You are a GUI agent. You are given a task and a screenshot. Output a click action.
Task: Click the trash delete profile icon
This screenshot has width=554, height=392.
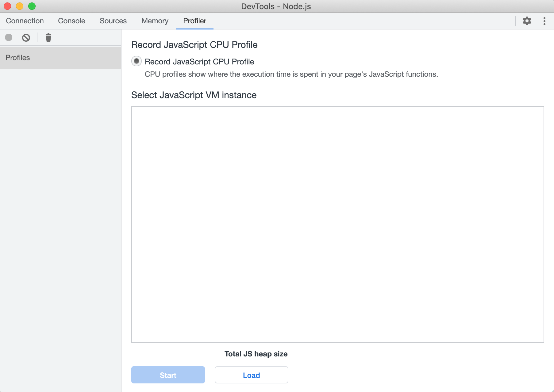pos(48,37)
